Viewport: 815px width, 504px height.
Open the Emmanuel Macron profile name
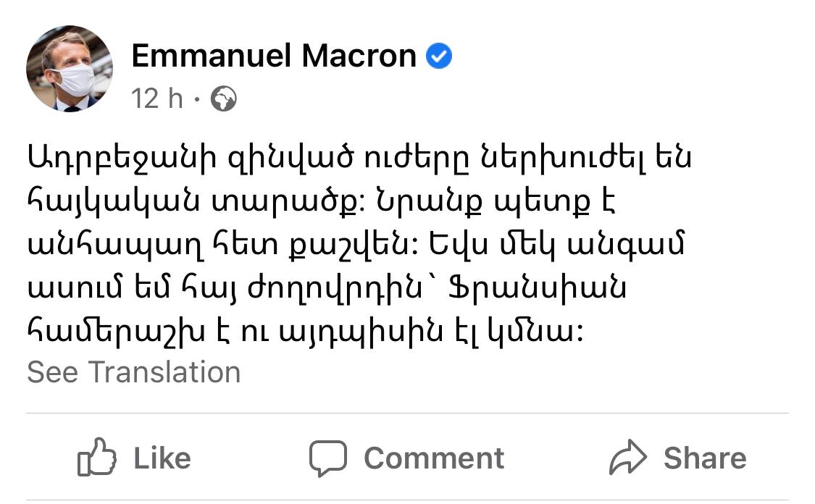click(274, 56)
